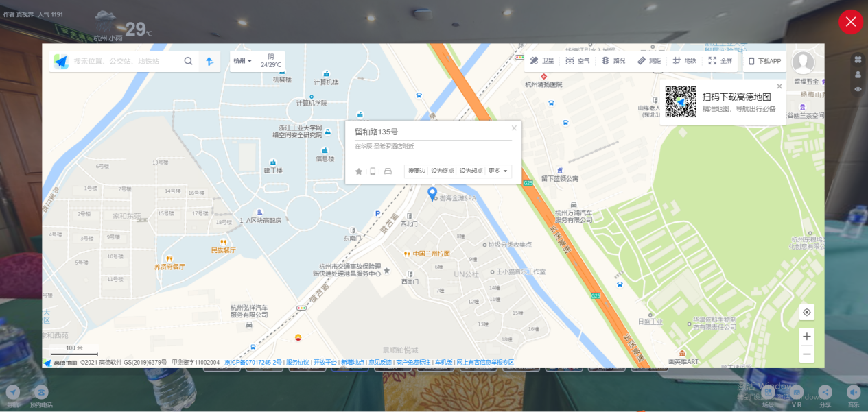Click the 预约电话 phone icon

coord(41,392)
